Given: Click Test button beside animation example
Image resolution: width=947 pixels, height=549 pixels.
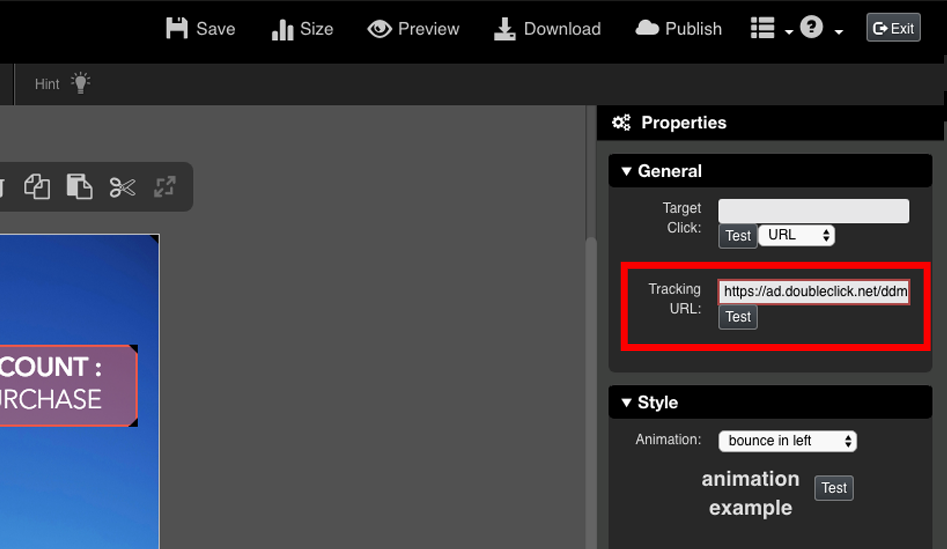Looking at the screenshot, I should pos(834,488).
